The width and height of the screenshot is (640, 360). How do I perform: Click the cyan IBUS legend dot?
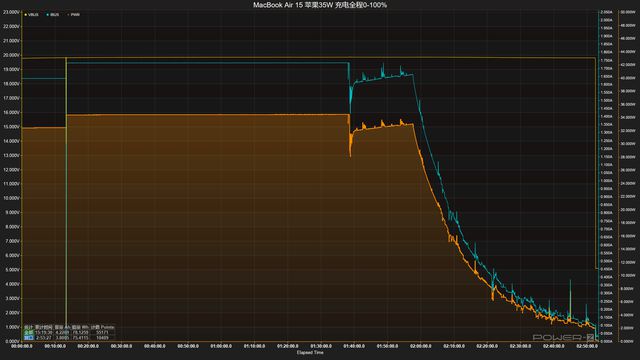click(47, 15)
